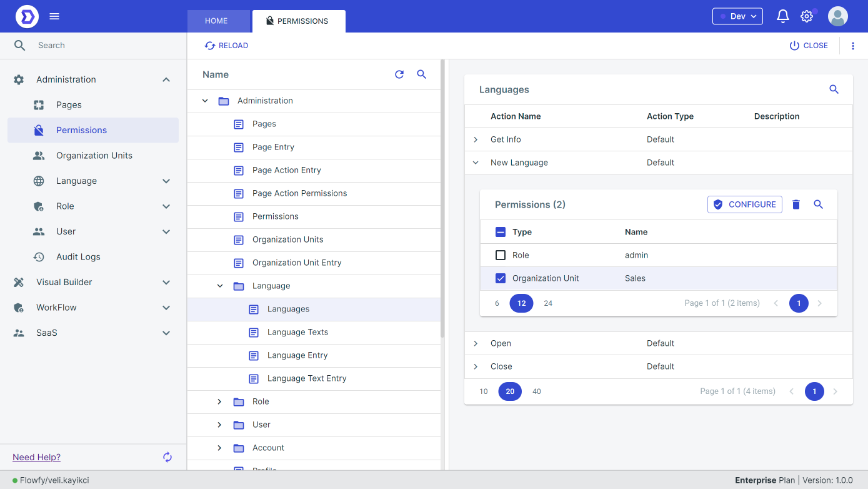This screenshot has width=868, height=489.
Task: Uncheck the Organization Unit Sales checkbox
Action: pos(501,278)
